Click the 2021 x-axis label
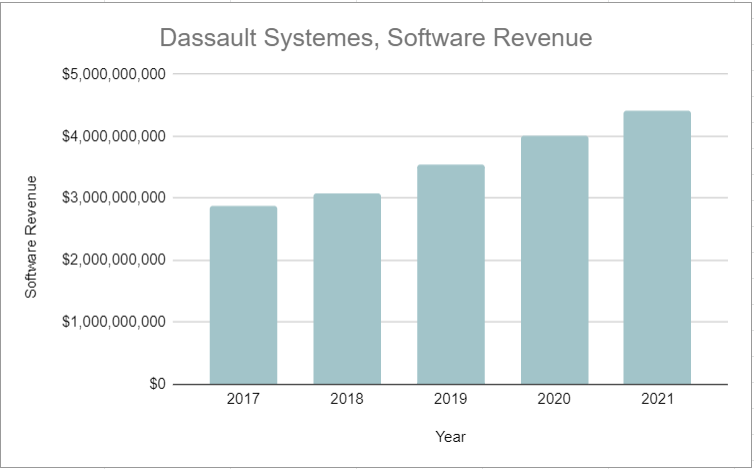754x469 pixels. click(657, 399)
